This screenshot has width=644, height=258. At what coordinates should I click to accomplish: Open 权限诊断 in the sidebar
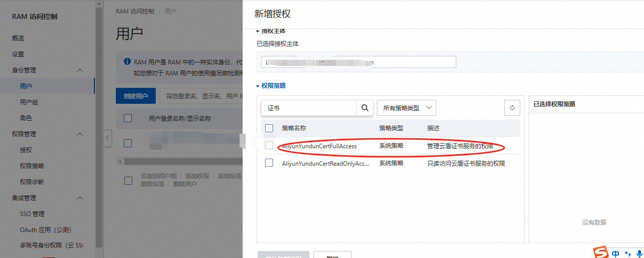(32, 182)
